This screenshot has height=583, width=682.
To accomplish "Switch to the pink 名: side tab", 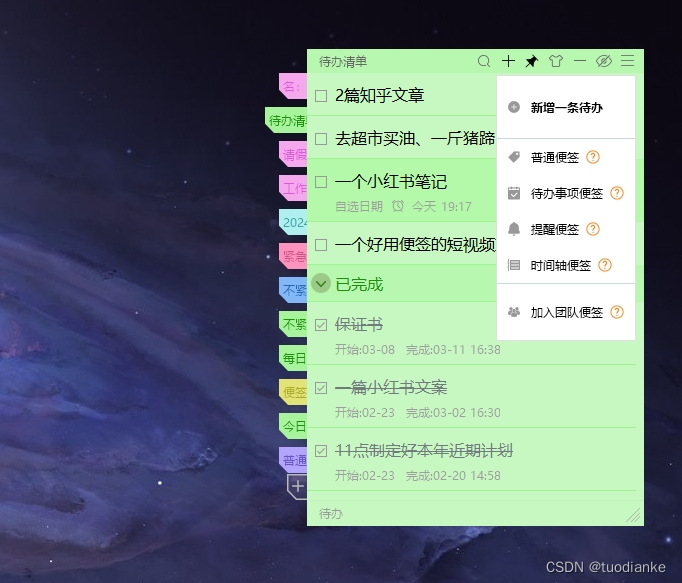I will (x=293, y=86).
